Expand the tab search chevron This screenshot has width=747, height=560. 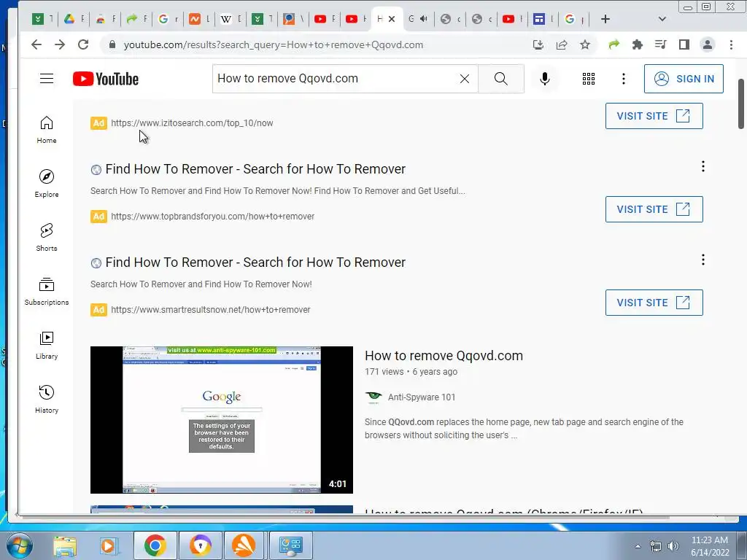point(662,19)
